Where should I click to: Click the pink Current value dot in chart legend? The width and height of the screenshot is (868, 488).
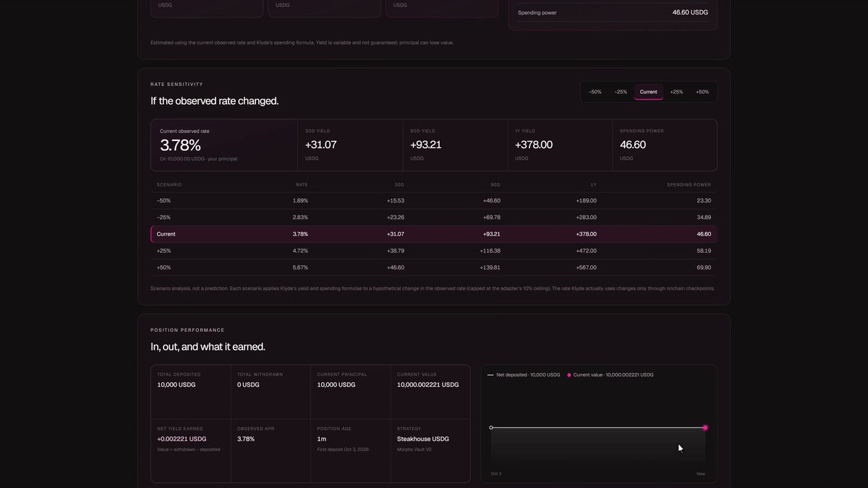click(569, 375)
